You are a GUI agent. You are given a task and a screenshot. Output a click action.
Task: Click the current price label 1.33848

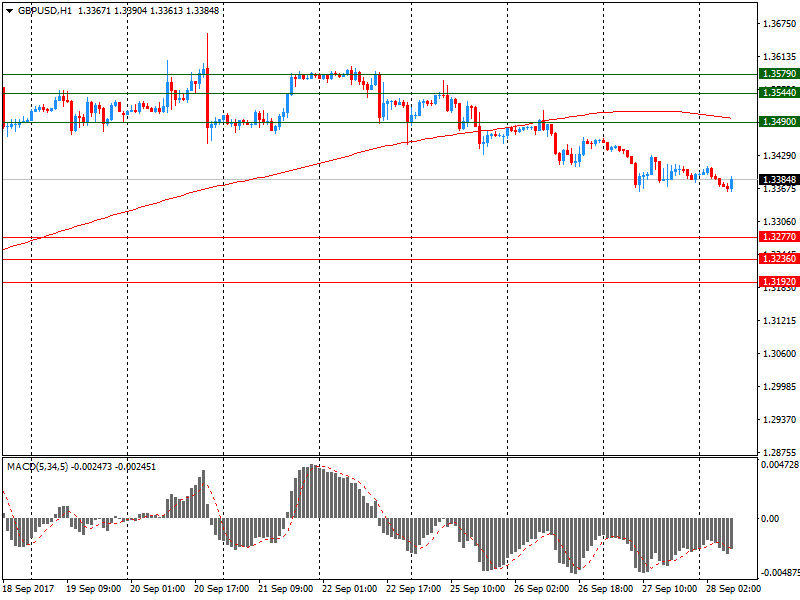(779, 180)
